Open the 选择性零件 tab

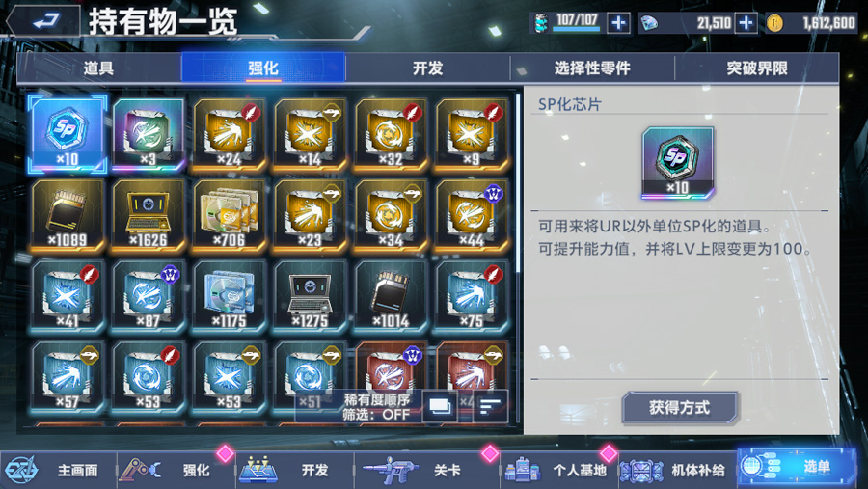point(592,68)
